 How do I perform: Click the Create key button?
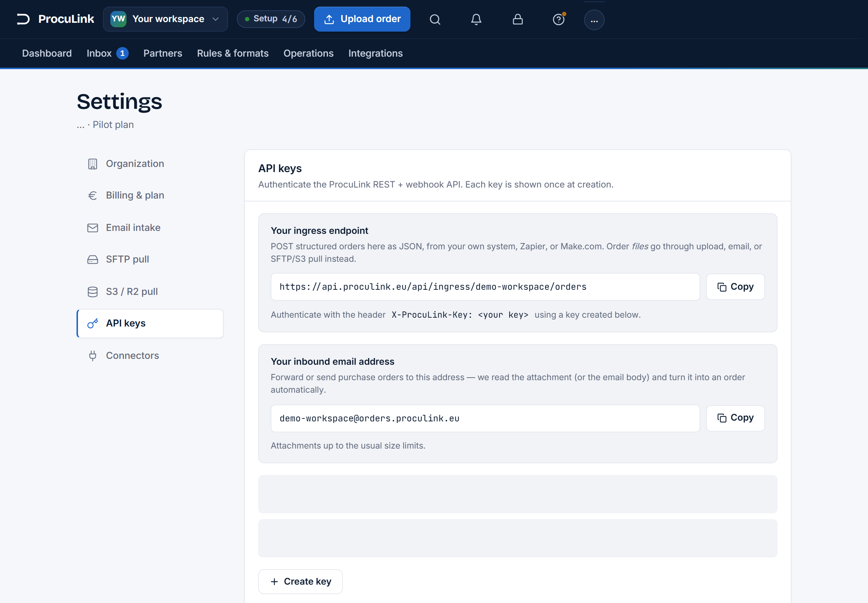(x=300, y=581)
